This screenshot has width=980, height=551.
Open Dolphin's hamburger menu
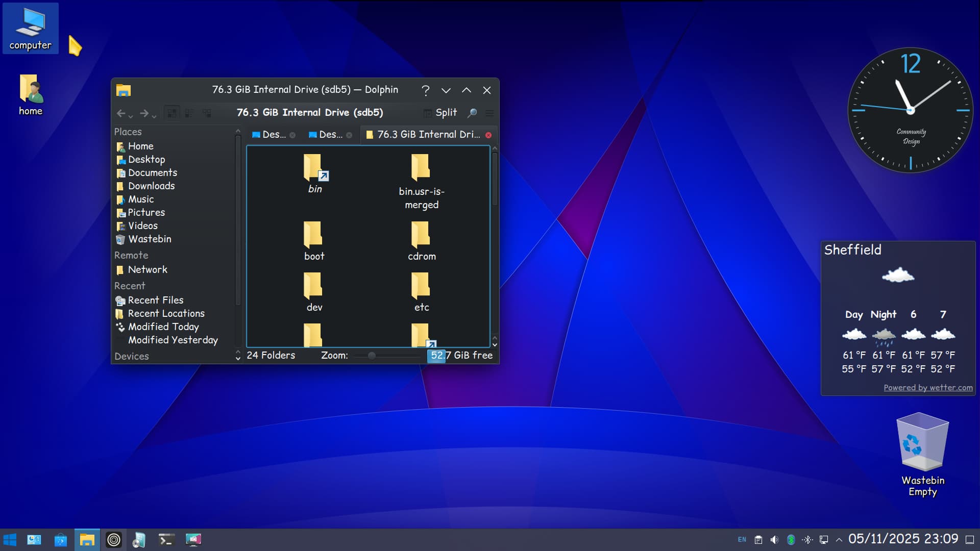point(489,113)
